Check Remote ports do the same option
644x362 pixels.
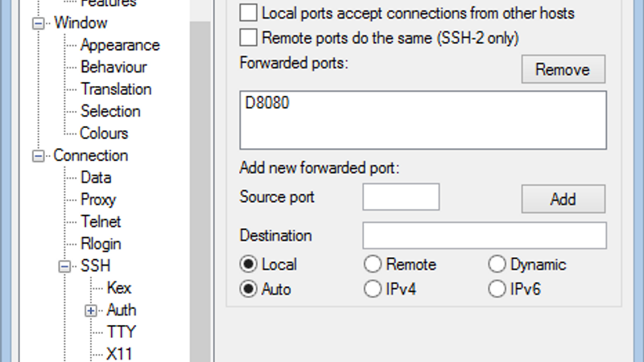[250, 37]
